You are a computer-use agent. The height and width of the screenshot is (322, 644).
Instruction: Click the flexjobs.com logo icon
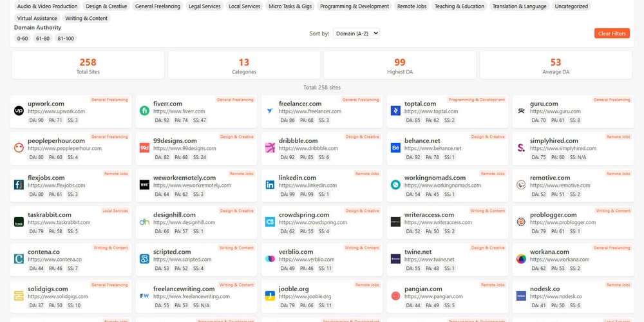(x=19, y=185)
